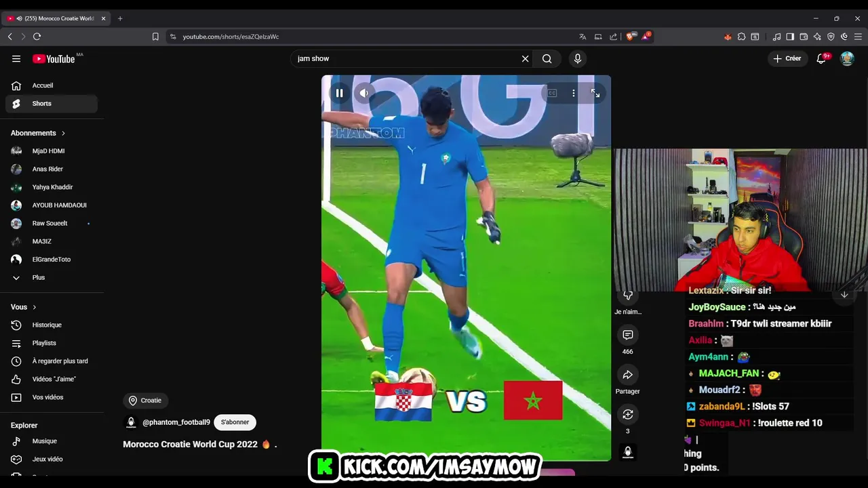Bookmark this page
Image resolution: width=868 pixels, height=488 pixels.
[x=155, y=37]
